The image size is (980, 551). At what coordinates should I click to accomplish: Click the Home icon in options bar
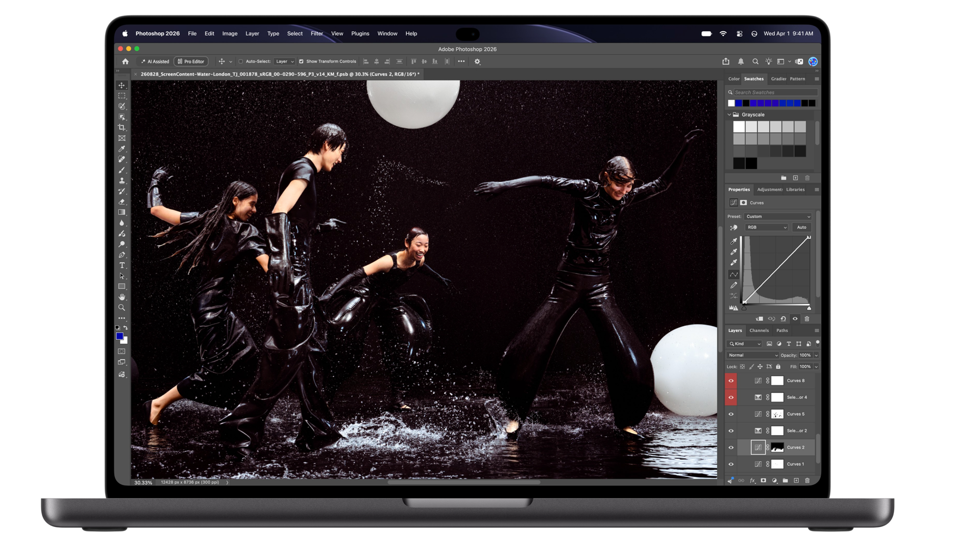(x=126, y=61)
